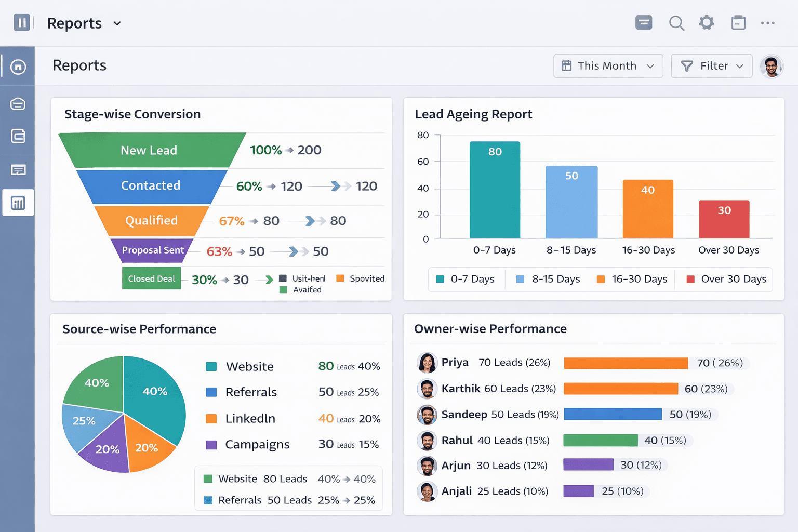Open the search magnifier icon

tap(676, 23)
